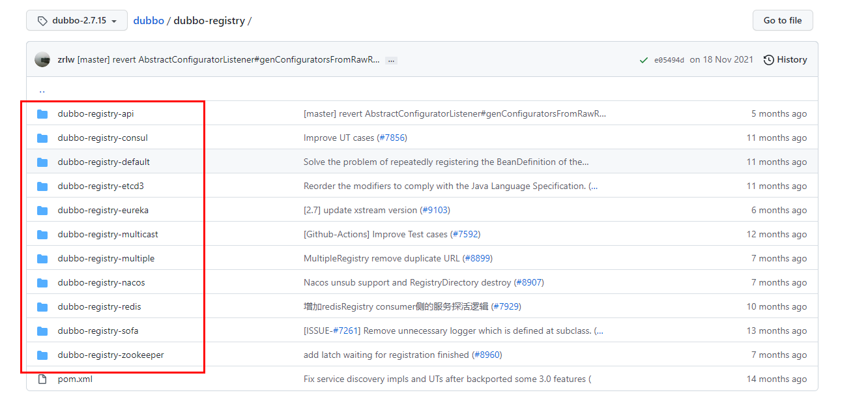Click folder icon for dubbo-registry-api
The width and height of the screenshot is (868, 412).
tap(42, 114)
